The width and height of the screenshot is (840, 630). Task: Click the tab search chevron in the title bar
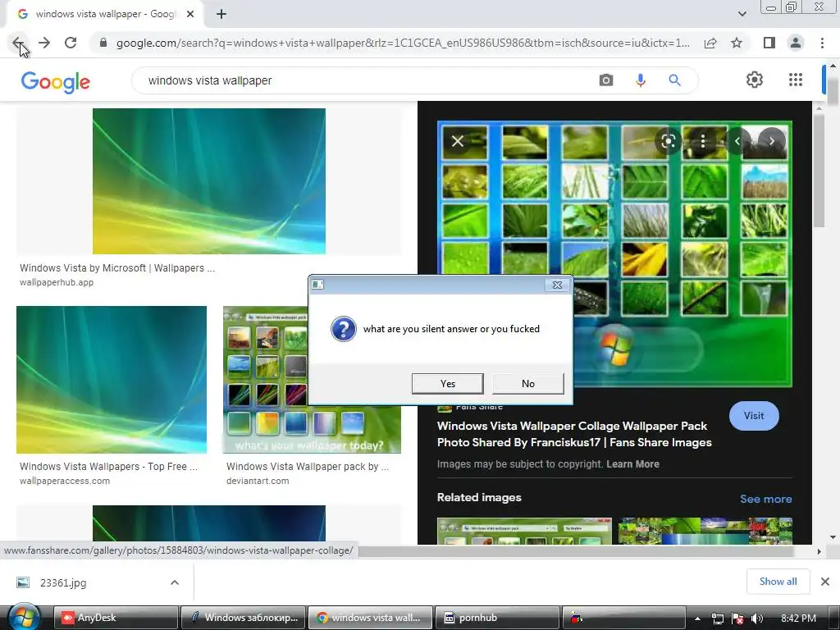point(742,14)
